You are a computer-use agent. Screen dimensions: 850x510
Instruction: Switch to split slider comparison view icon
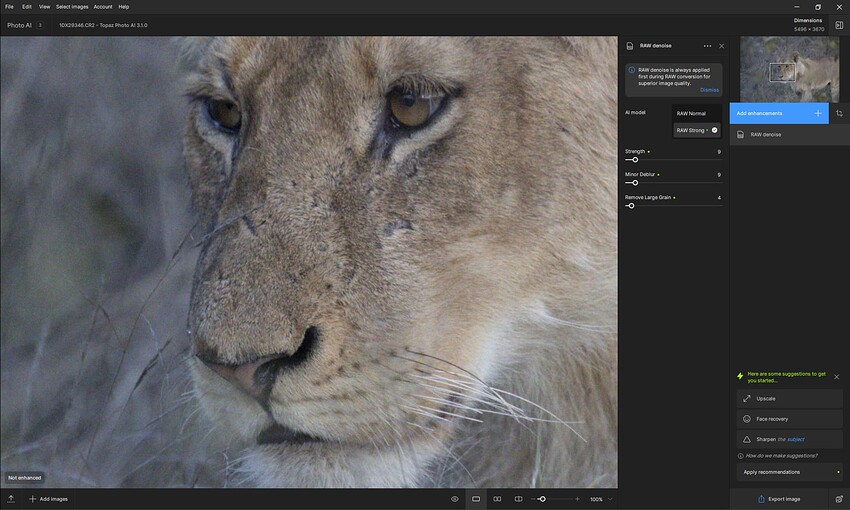518,499
